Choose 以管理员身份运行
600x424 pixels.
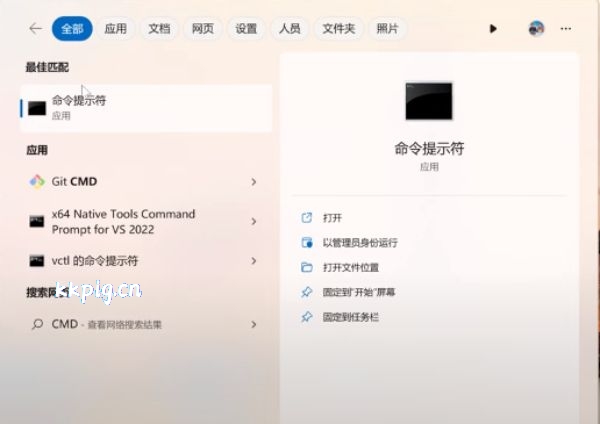coord(360,243)
